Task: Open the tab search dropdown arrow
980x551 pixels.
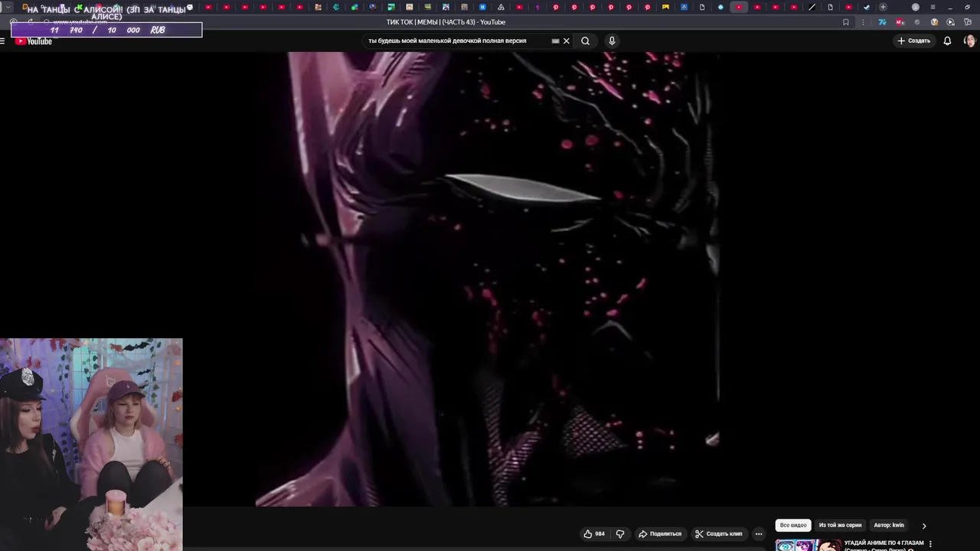Action: pyautogui.click(x=8, y=7)
